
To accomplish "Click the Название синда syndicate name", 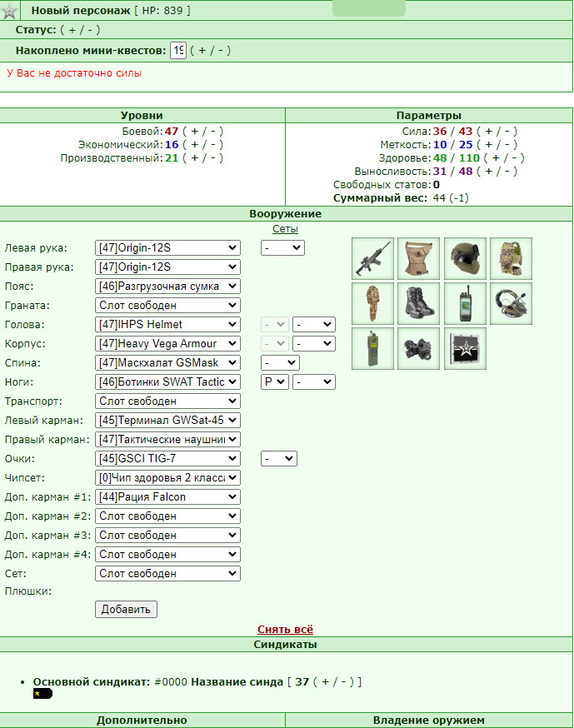I will point(237,682).
